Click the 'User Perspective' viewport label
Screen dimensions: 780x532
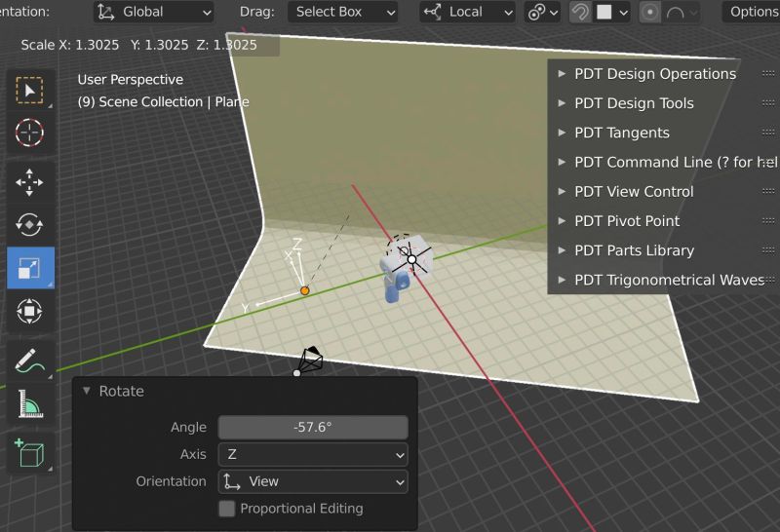(x=131, y=80)
